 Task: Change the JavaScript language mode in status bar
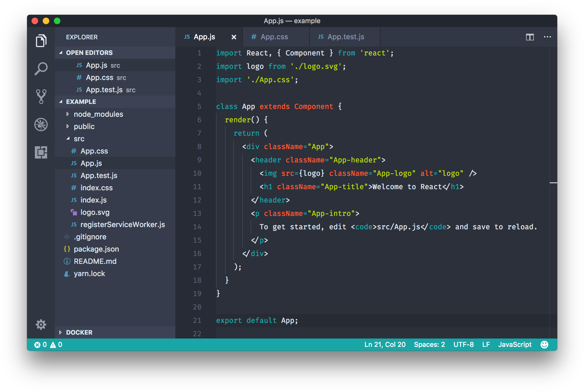click(515, 344)
